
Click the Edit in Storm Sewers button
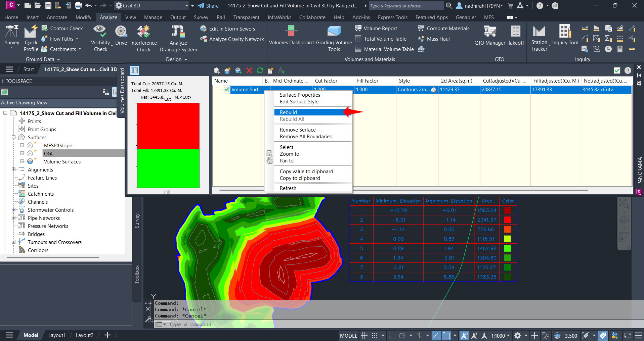(231, 29)
